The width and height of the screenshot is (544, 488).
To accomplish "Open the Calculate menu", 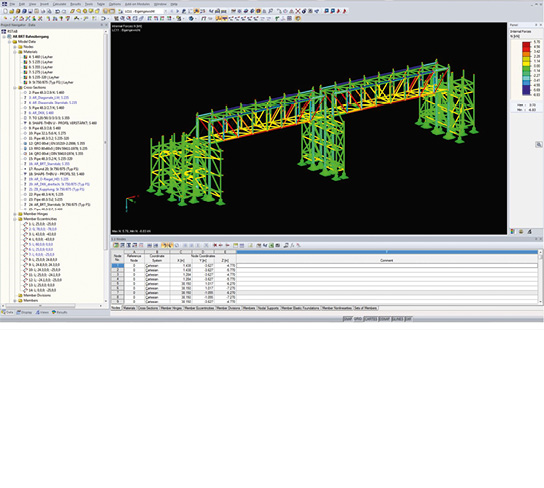I will pos(59,4).
